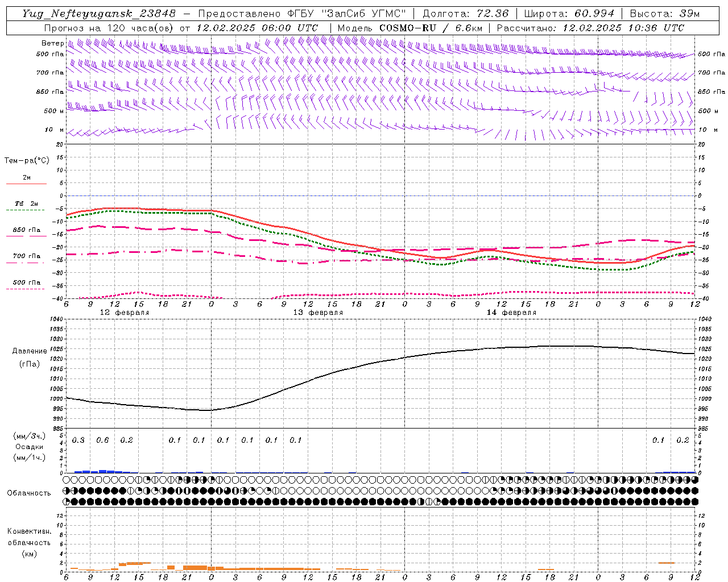Click the Модель COSMO-RU / 6.6км label
Image resolution: width=728 pixels, height=582 pixels.
pos(409,28)
